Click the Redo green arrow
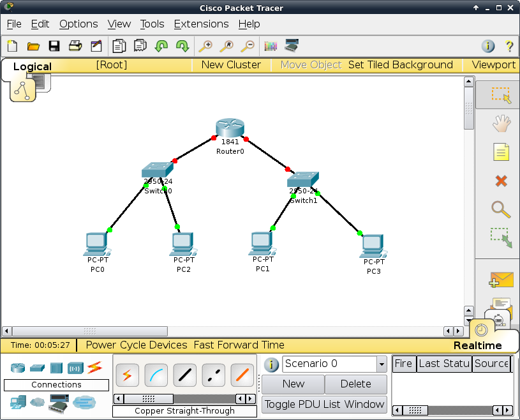The width and height of the screenshot is (520, 420). (182, 46)
